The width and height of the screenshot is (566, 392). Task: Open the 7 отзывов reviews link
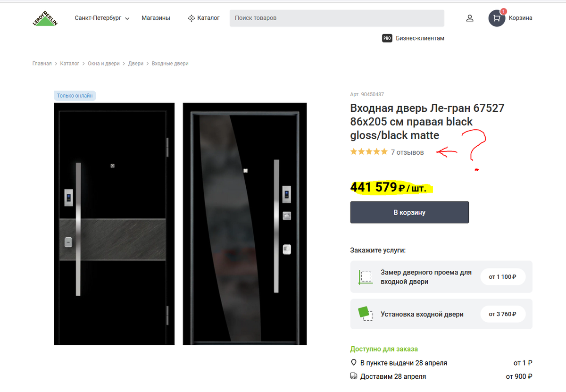coord(408,152)
